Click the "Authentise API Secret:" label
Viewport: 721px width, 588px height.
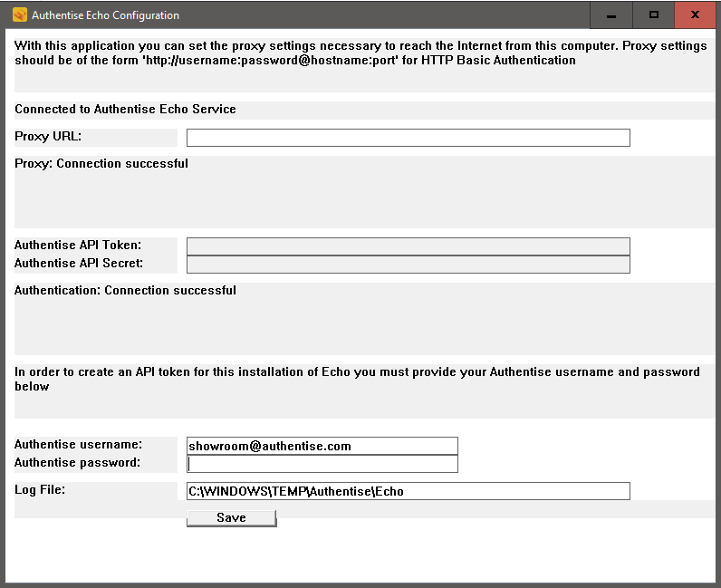[x=79, y=264]
